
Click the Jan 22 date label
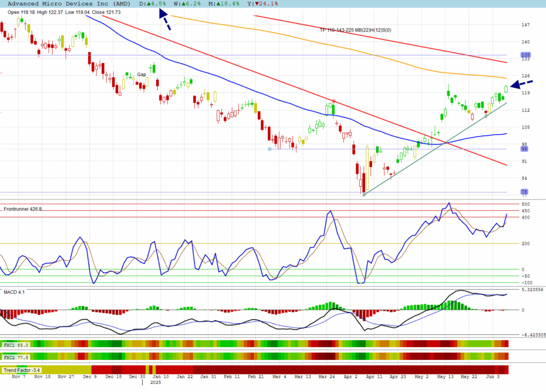tap(184, 377)
